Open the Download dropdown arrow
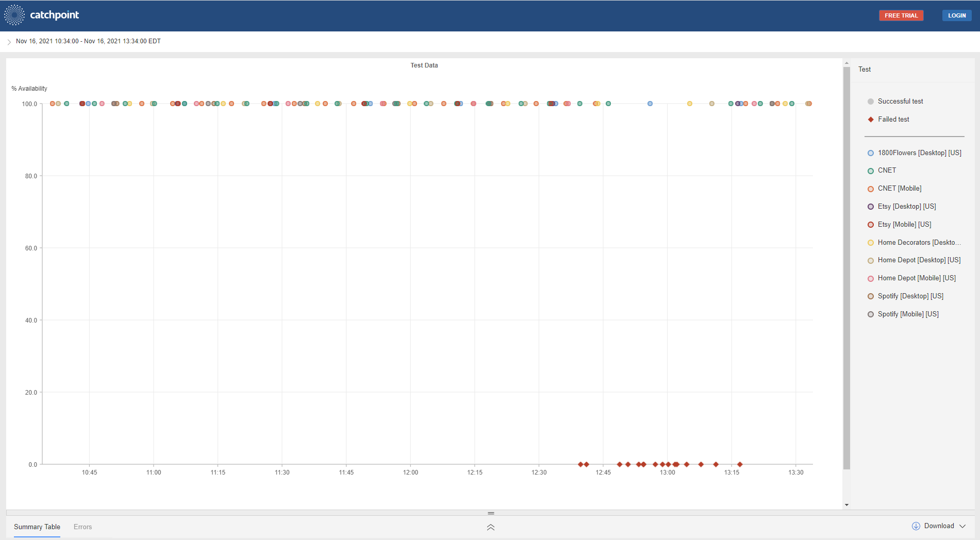Image resolution: width=980 pixels, height=540 pixels. (x=962, y=526)
